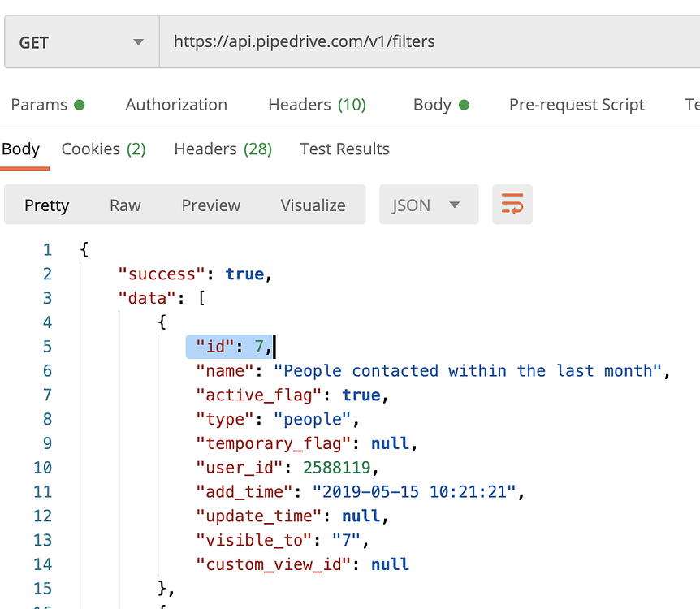Screen dimensions: 700x609
Task: View the Cookies (2) response tab
Action: (x=103, y=149)
